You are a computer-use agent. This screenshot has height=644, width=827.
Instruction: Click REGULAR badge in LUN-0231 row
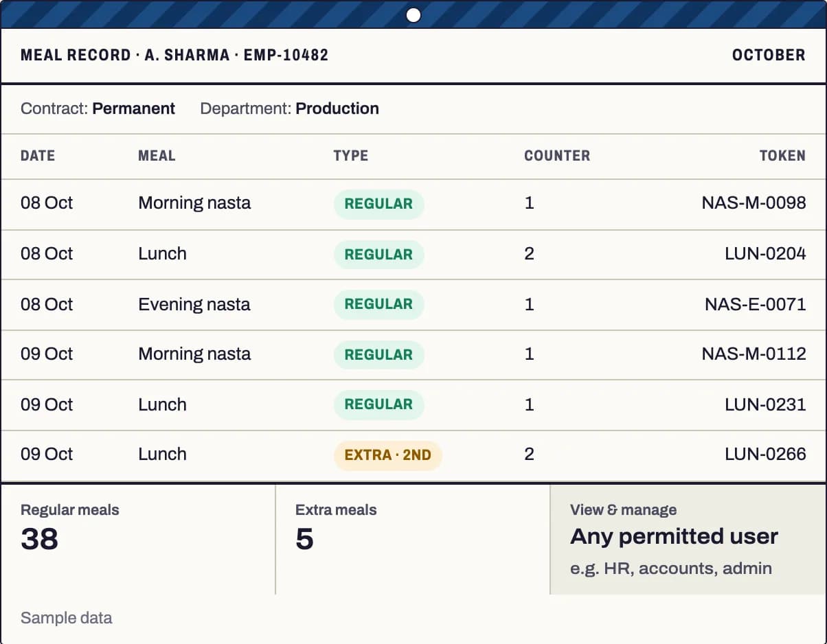coord(378,404)
